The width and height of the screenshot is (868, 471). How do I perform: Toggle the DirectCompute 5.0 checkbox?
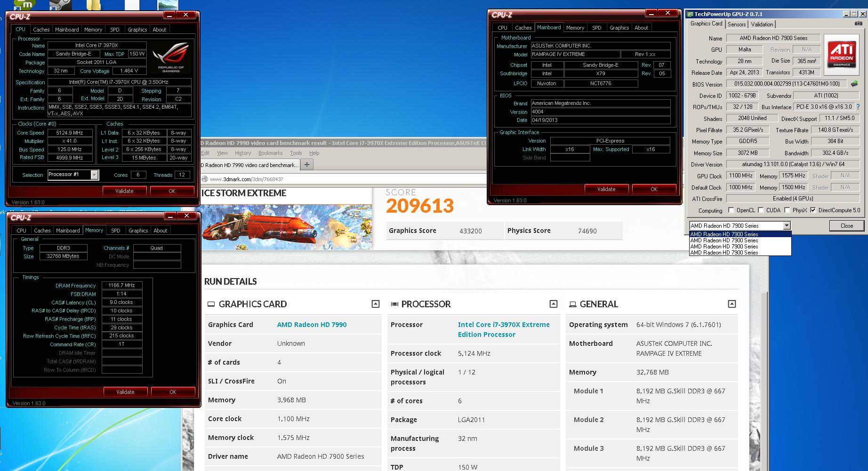tap(813, 210)
